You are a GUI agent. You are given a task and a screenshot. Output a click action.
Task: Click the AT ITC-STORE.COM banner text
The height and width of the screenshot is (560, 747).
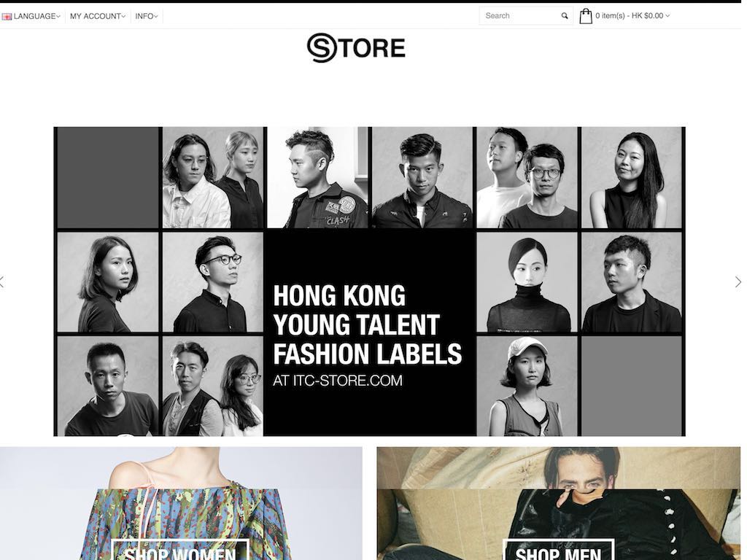pyautogui.click(x=337, y=381)
